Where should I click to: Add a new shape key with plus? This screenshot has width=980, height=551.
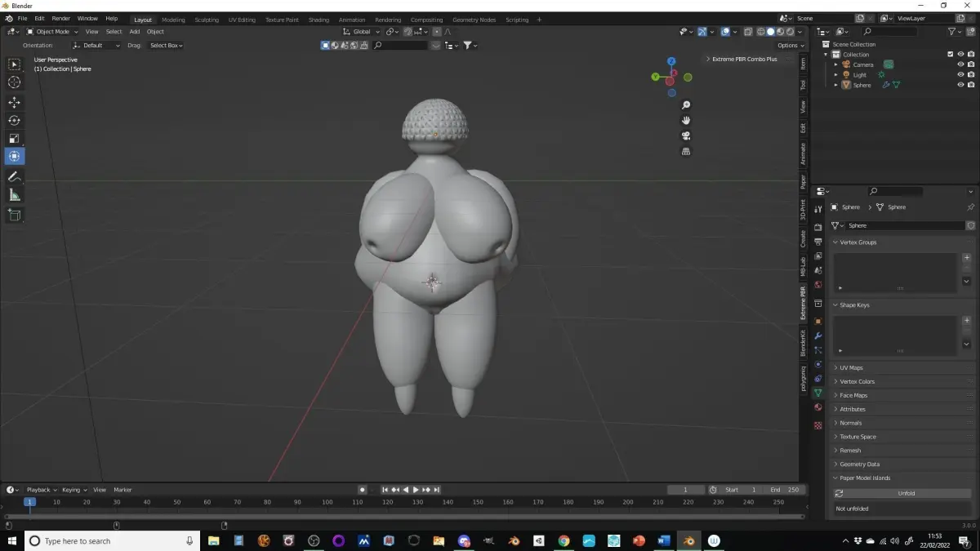click(967, 320)
